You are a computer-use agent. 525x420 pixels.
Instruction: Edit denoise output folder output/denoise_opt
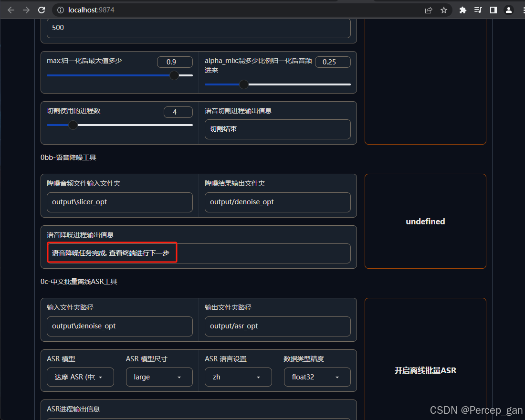pos(278,202)
